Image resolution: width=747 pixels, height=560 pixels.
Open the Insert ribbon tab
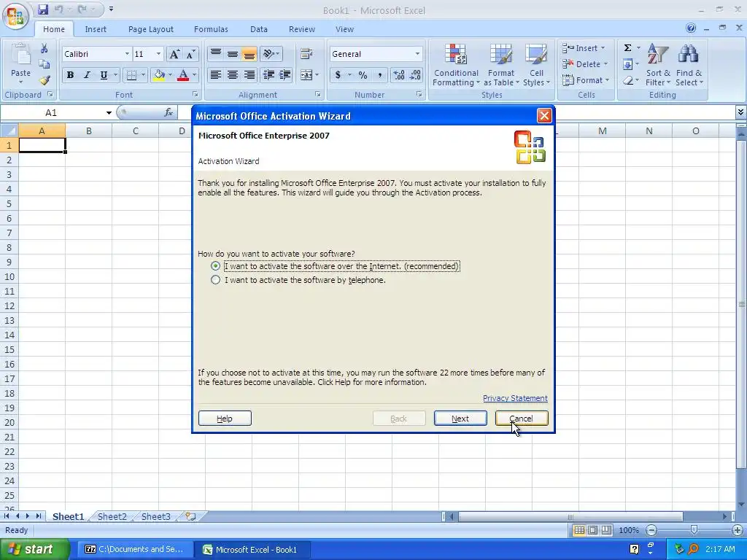tap(96, 29)
